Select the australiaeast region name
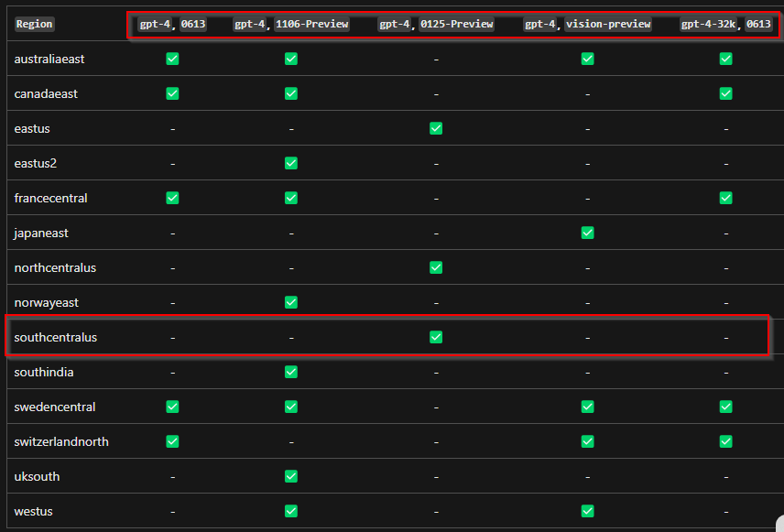784x532 pixels. (x=49, y=59)
